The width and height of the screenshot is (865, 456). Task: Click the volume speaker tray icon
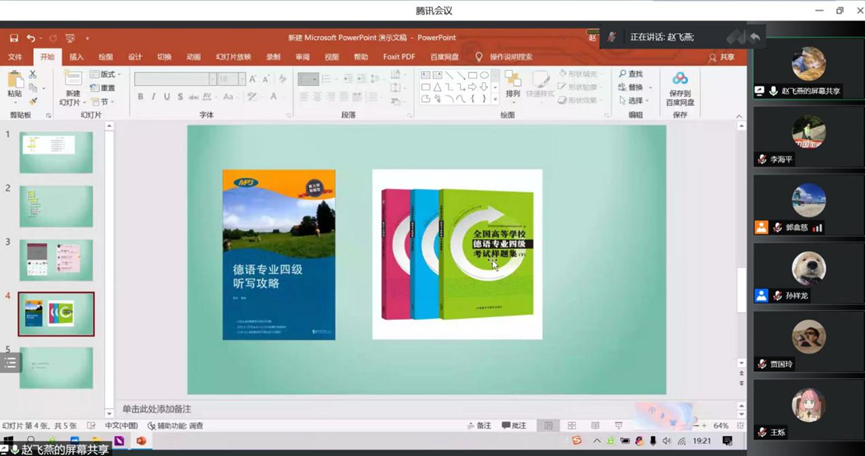pos(667,441)
